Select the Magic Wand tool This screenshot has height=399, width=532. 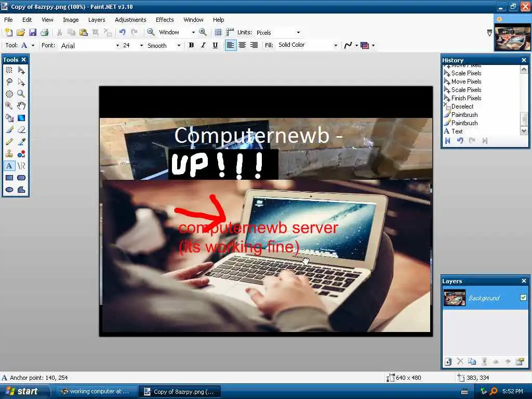9,106
